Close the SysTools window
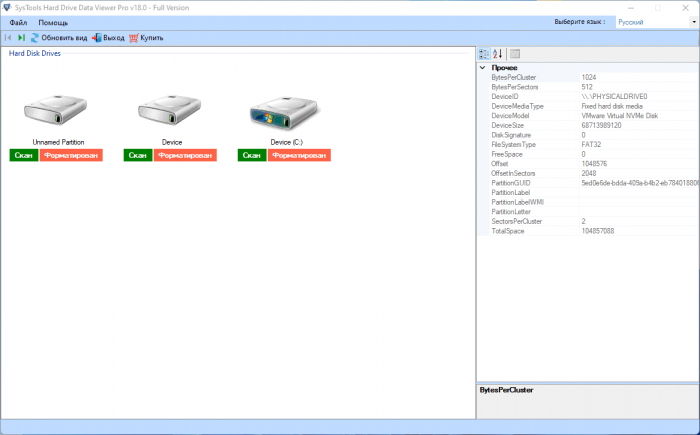This screenshot has height=435, width=700. (685, 8)
